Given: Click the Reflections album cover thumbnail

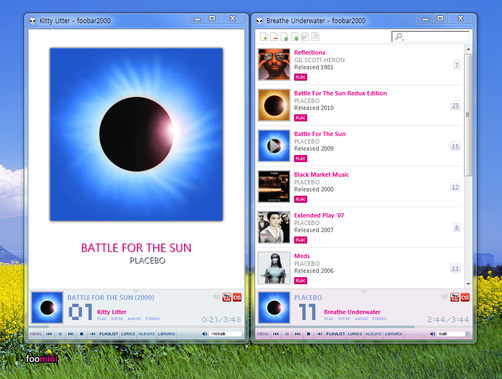Looking at the screenshot, I should (274, 64).
